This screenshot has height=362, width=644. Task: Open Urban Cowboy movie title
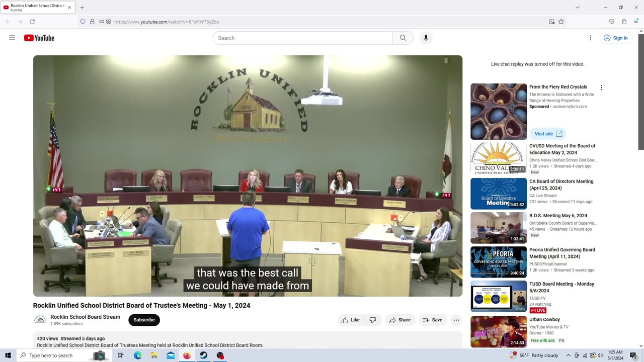click(544, 319)
